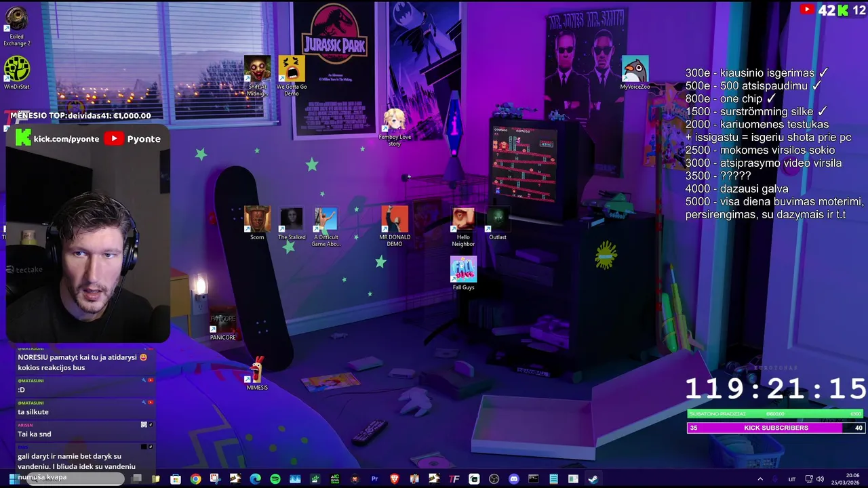Viewport: 868px width, 488px height.
Task: Click the '2000 - kariuomenes testukas' goal line
Action: coord(757,124)
